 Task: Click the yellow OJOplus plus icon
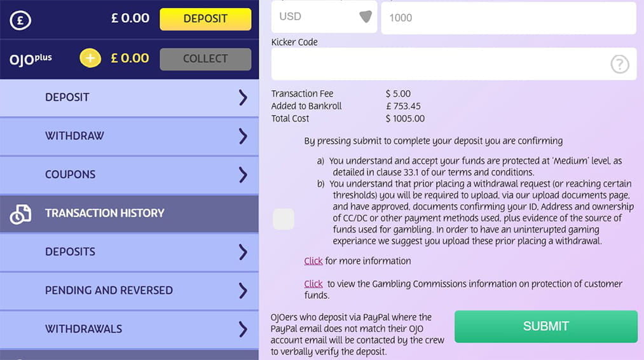pyautogui.click(x=90, y=58)
